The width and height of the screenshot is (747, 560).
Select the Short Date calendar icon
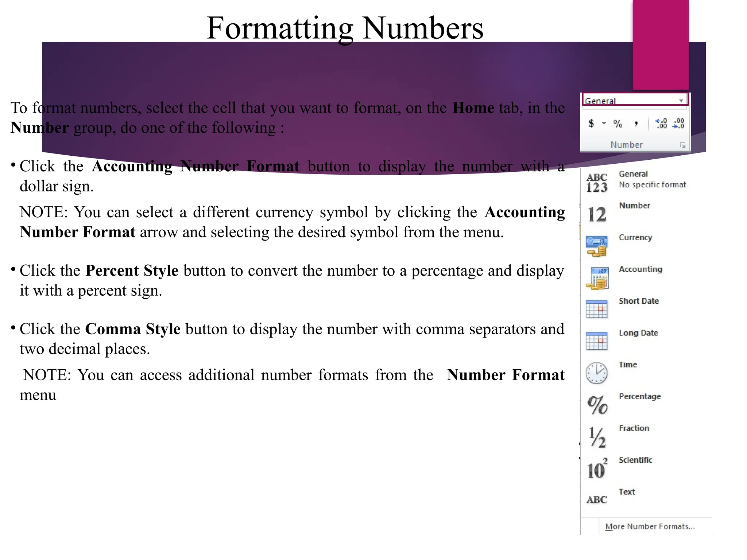[597, 309]
